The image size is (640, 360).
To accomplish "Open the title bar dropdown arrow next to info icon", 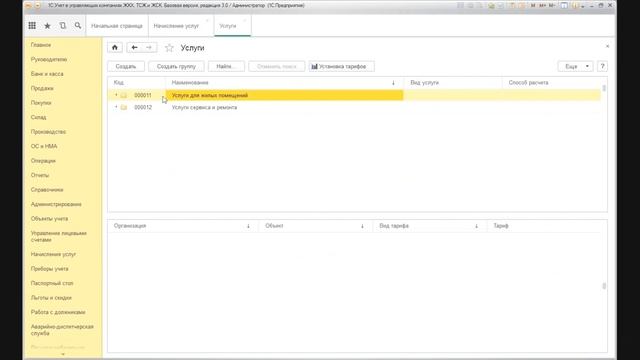I will (582, 6).
